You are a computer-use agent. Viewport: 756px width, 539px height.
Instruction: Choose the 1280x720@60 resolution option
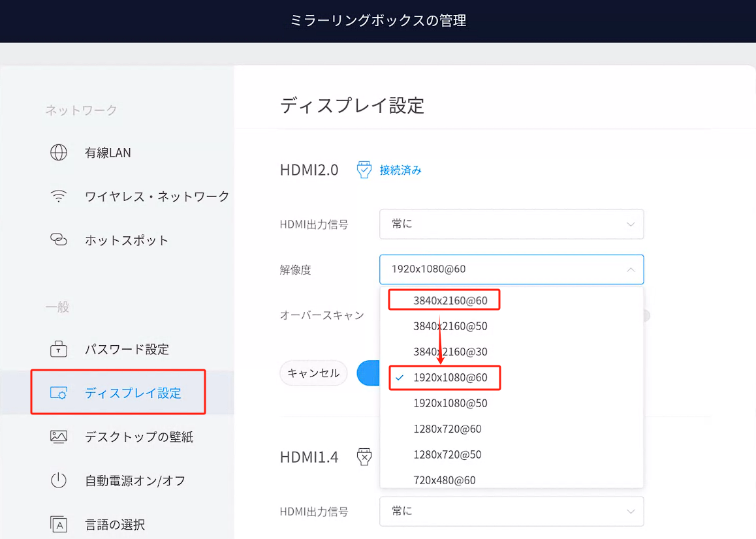point(447,429)
